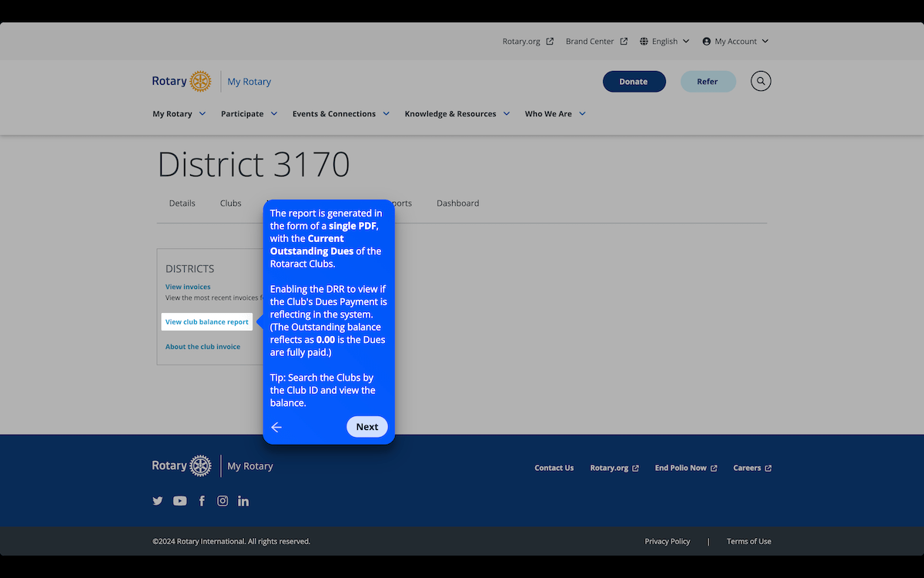Click Rotary wheel logo in header
The height and width of the screenshot is (578, 924).
tap(199, 82)
